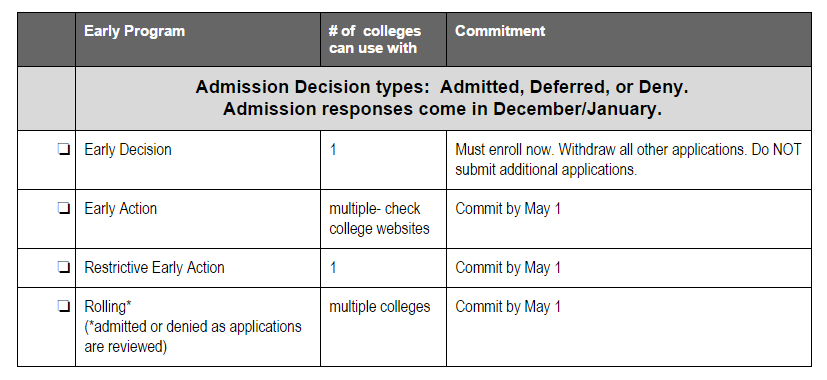Check the Early Action checkbox

pyautogui.click(x=63, y=209)
